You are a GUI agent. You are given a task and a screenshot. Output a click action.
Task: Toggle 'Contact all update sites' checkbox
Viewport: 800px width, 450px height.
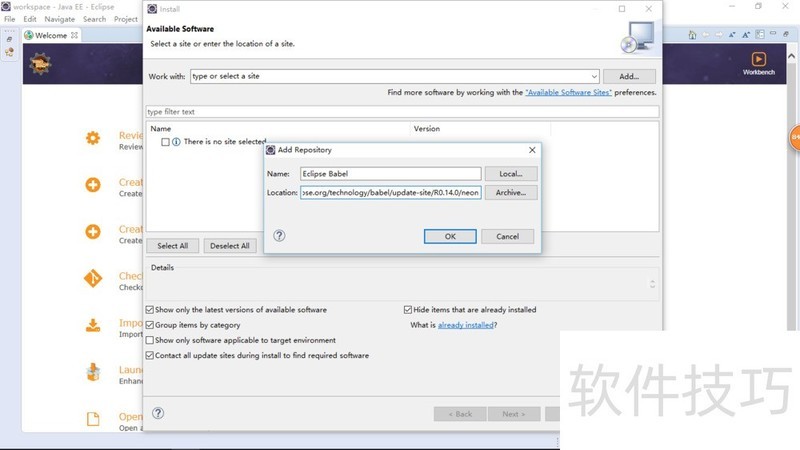click(x=150, y=356)
